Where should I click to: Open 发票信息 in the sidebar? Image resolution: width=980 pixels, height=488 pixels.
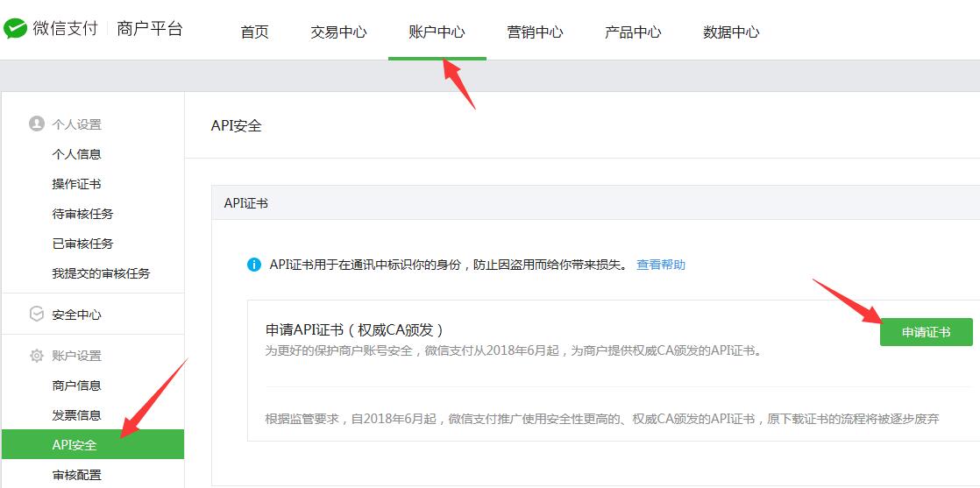click(77, 415)
